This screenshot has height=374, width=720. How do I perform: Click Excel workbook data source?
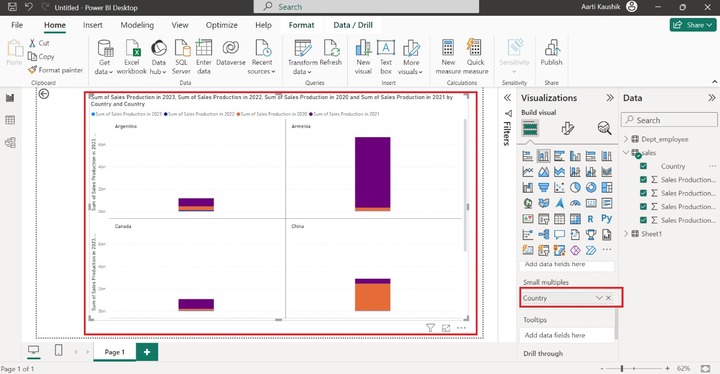tap(132, 57)
